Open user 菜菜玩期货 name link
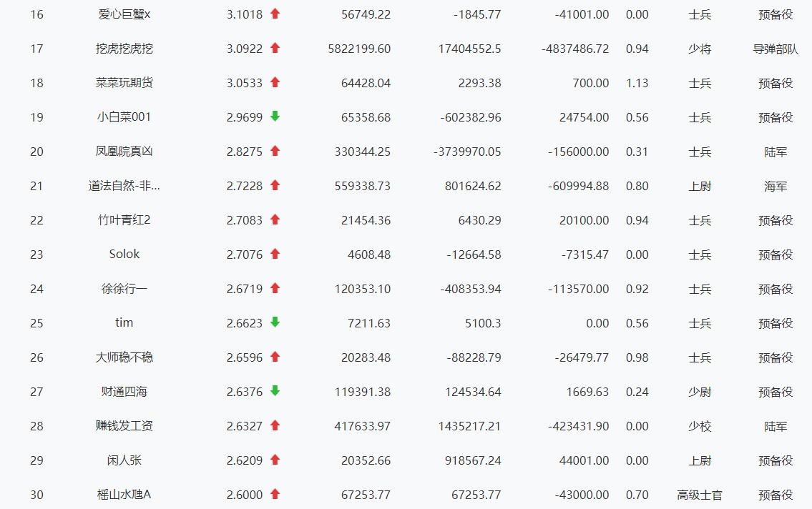Screen dimensions: 812x509 124,83
